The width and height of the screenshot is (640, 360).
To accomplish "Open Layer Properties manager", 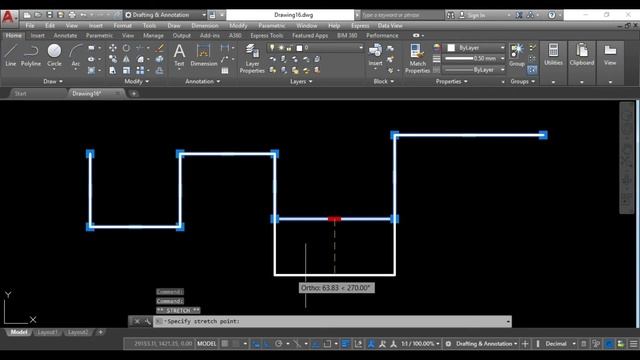I will coord(252,59).
